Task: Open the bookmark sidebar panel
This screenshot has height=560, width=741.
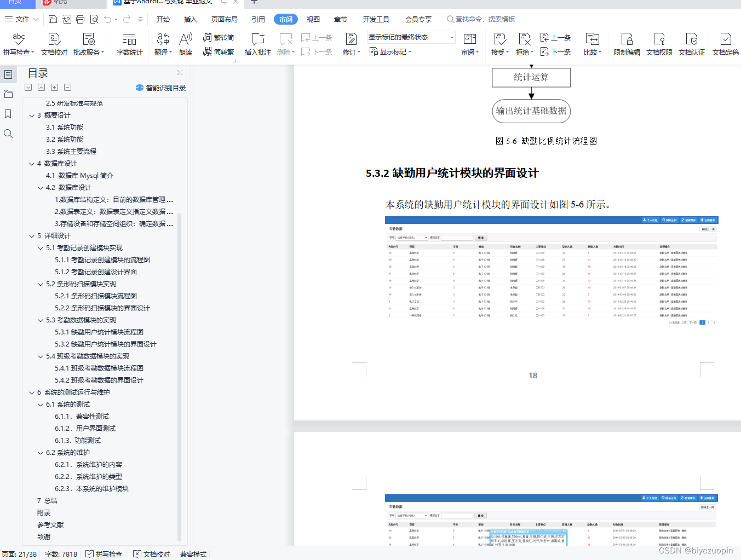Action: [8, 114]
